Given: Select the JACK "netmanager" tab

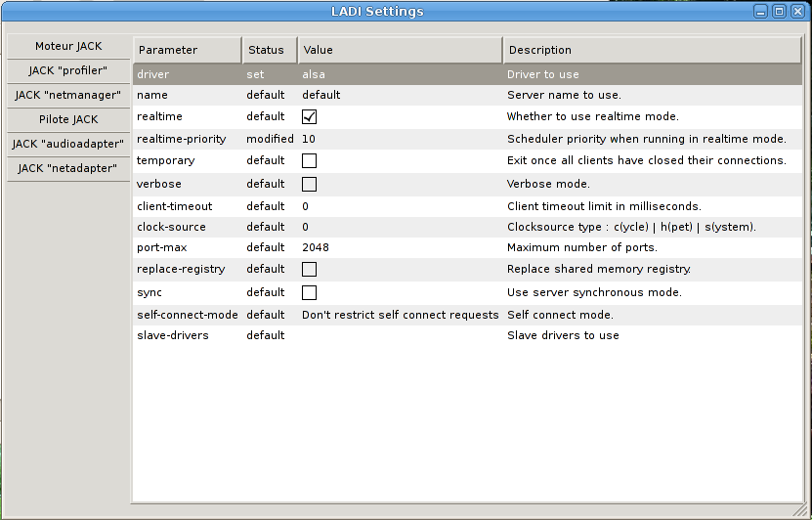Looking at the screenshot, I should click(x=68, y=95).
